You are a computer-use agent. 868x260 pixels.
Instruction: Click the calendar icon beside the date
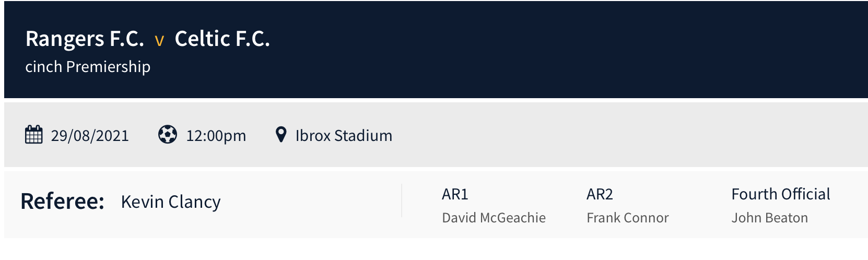(x=34, y=135)
